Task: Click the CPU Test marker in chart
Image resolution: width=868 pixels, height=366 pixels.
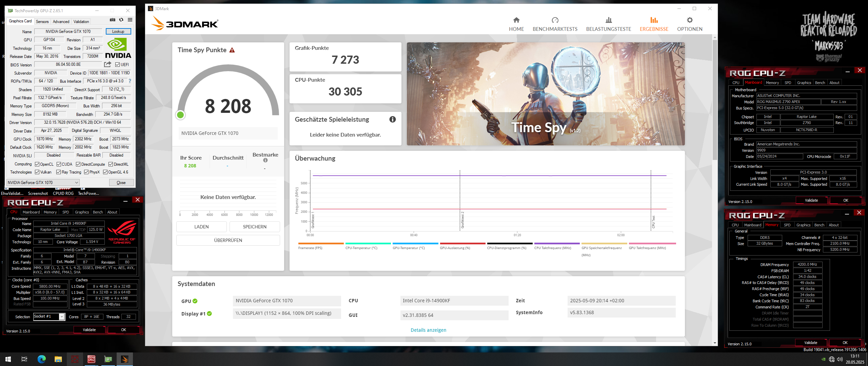Action: 653,222
